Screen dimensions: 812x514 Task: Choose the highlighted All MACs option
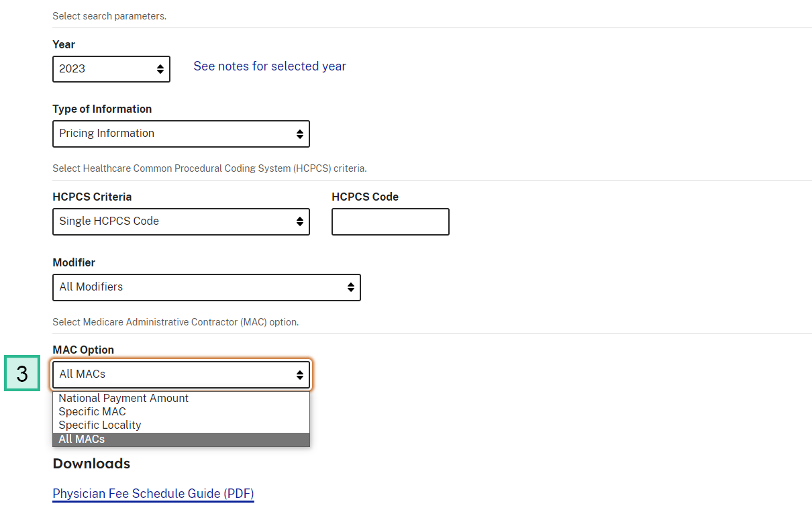click(81, 439)
